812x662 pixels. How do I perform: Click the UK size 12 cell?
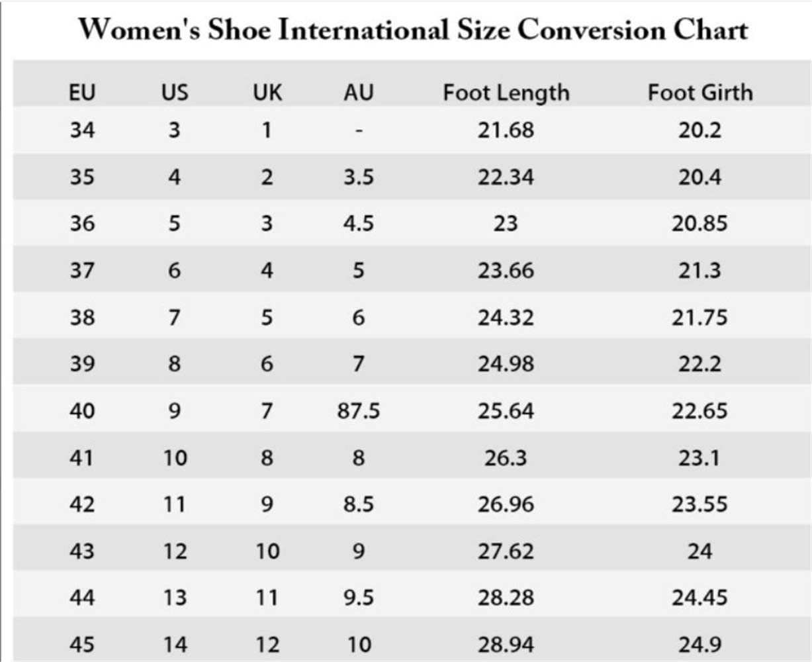point(267,645)
